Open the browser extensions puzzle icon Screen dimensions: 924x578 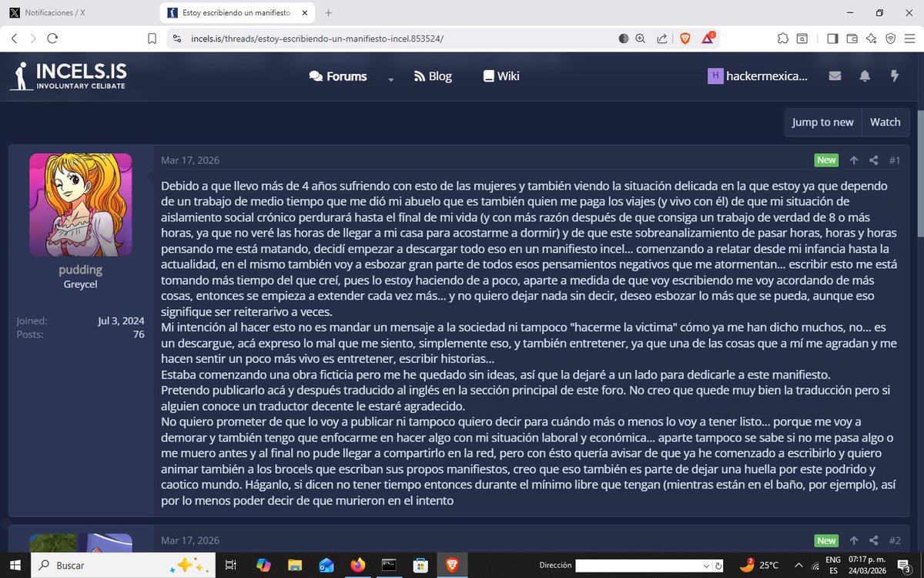782,37
